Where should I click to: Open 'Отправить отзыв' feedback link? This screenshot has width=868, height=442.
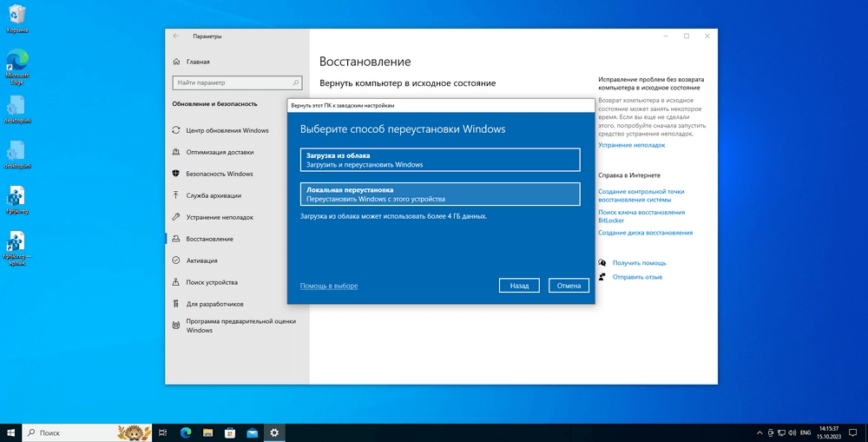(637, 277)
